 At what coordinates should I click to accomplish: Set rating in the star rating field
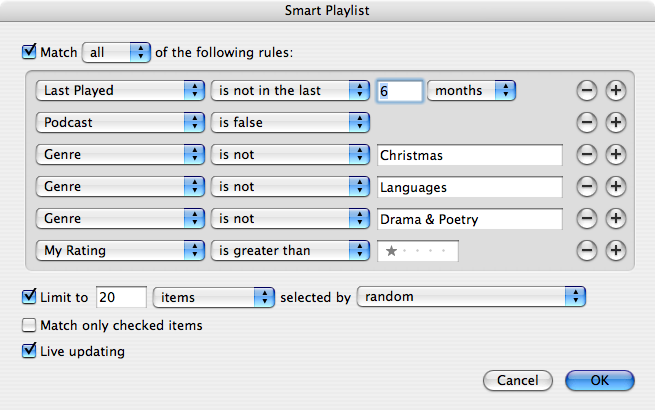tap(418, 251)
